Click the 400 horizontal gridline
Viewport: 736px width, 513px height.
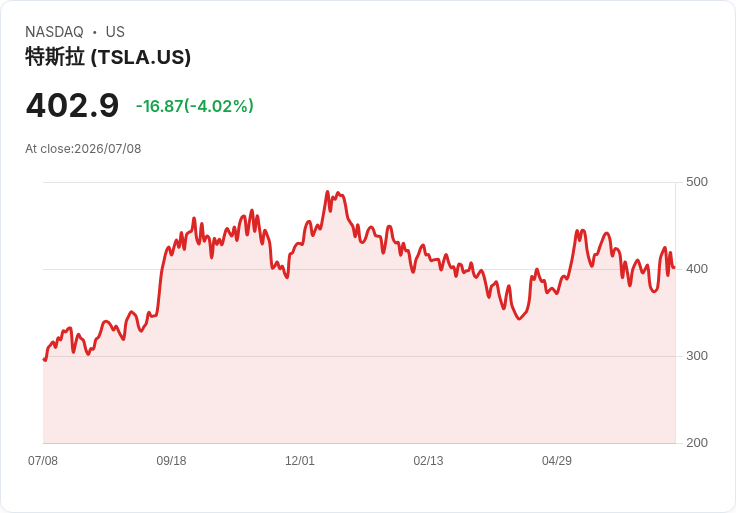point(359,269)
